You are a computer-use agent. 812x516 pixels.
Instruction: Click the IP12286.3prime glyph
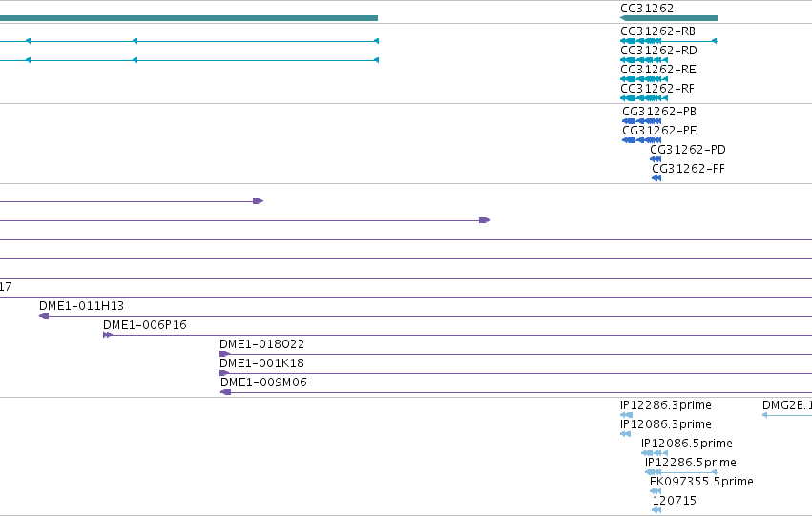[x=626, y=415]
